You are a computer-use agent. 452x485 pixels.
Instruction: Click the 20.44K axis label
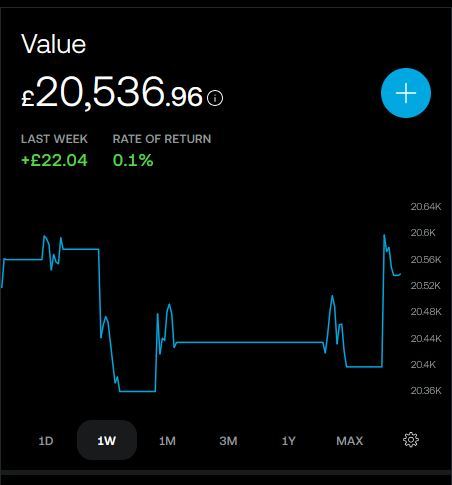(426, 338)
